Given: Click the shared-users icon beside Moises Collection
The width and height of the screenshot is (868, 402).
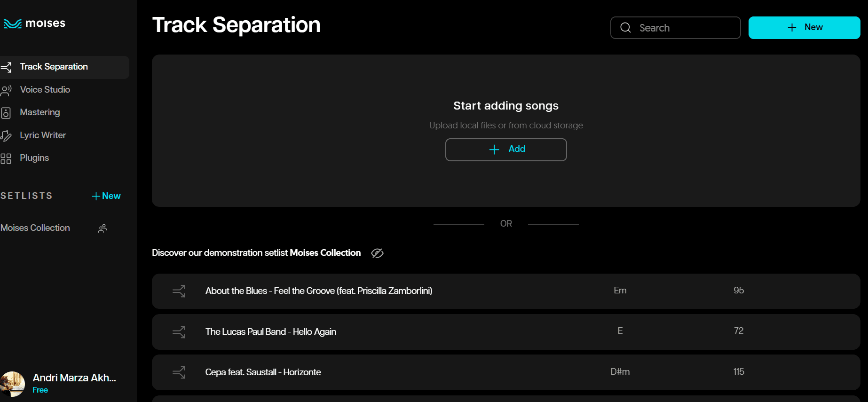Looking at the screenshot, I should (103, 229).
